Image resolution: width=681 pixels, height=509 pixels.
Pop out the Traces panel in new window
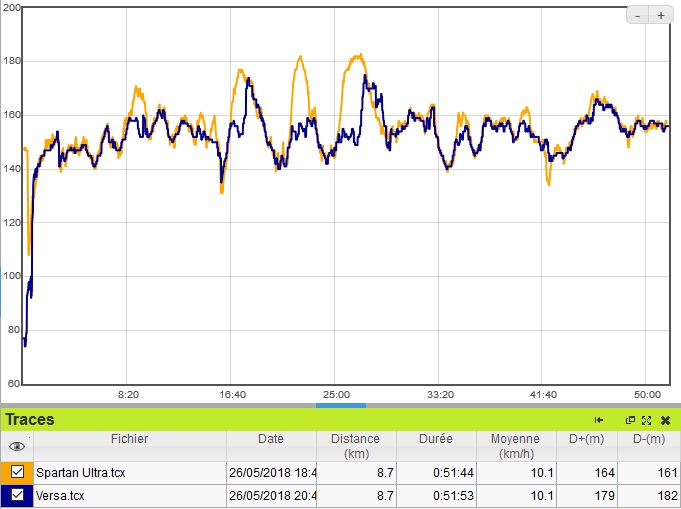coord(631,420)
